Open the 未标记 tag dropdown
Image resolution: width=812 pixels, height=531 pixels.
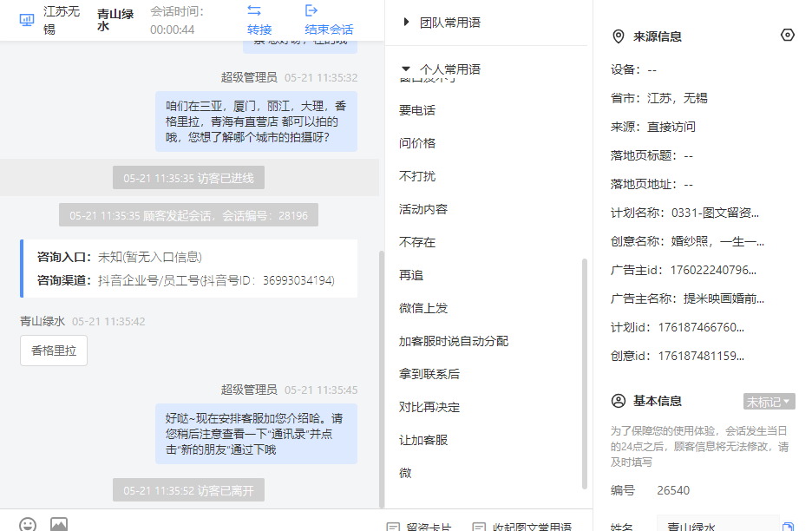[769, 402]
